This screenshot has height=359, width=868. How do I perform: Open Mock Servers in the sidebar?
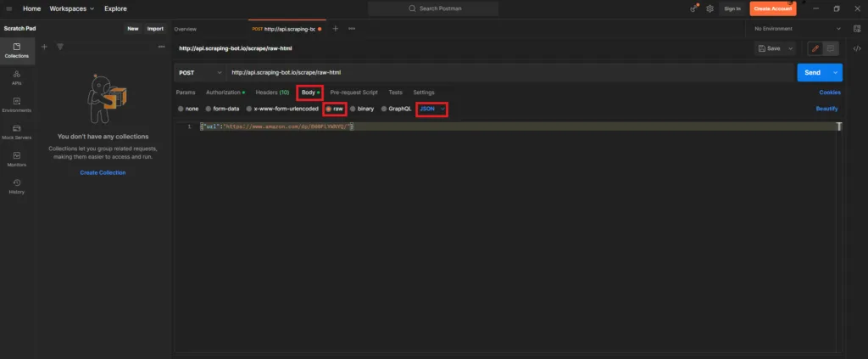17,131
